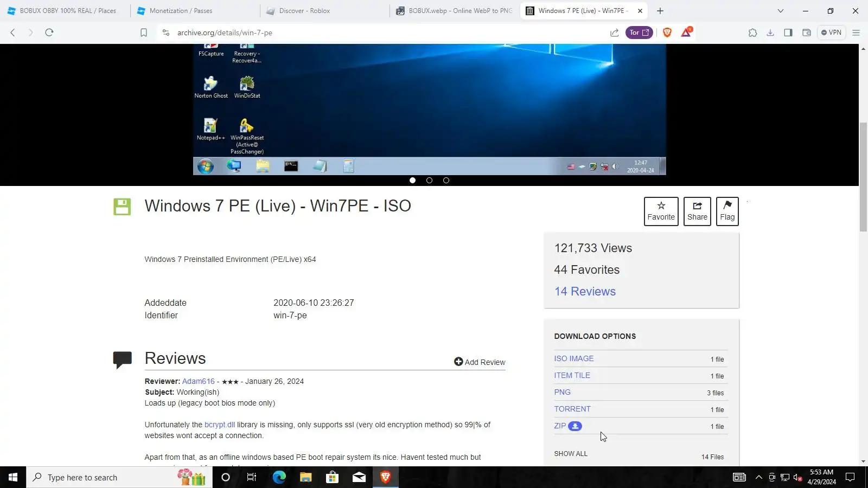
Task: Click the floppy disk software icon
Action: coord(122,207)
